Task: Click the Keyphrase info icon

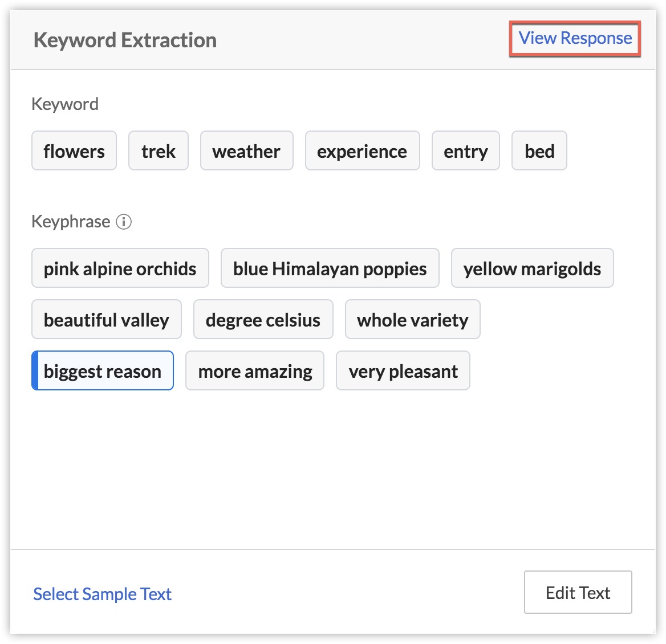Action: 124,222
